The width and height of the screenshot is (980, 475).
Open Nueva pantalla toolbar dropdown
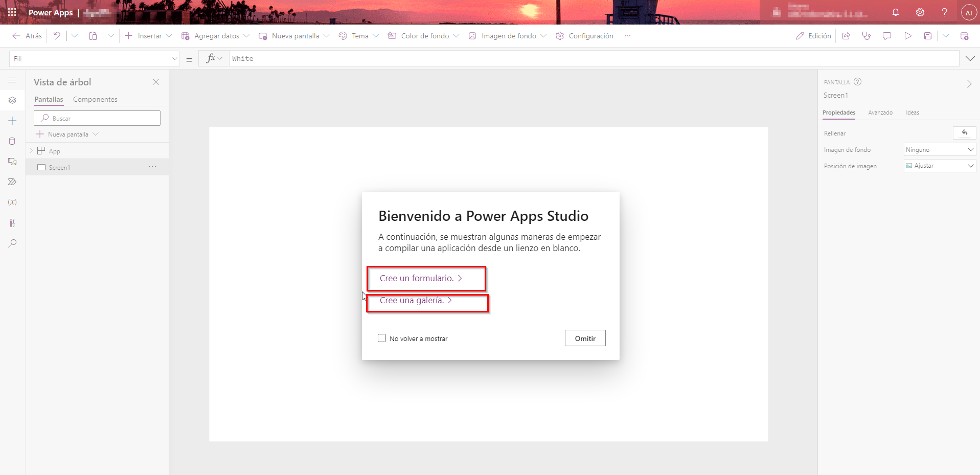click(293, 36)
